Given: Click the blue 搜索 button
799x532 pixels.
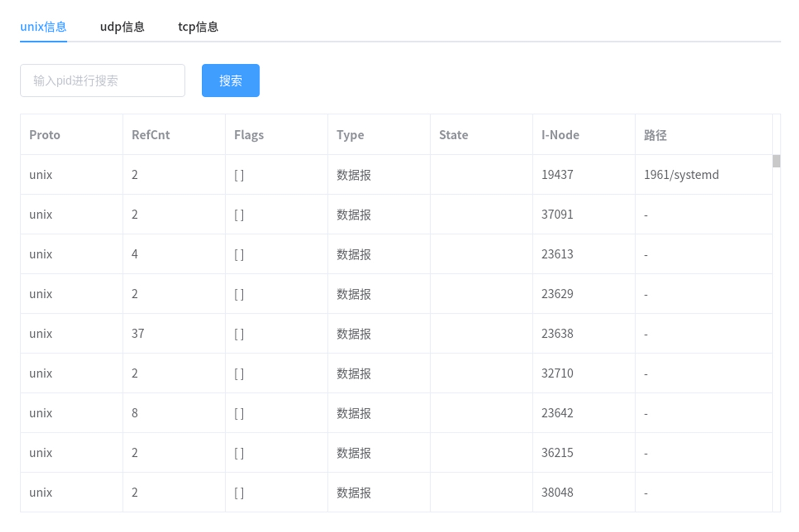Looking at the screenshot, I should coord(230,81).
